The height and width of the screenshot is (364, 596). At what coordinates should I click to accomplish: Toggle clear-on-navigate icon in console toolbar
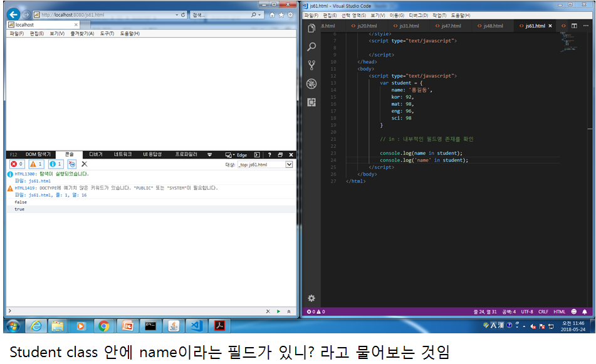click(72, 164)
